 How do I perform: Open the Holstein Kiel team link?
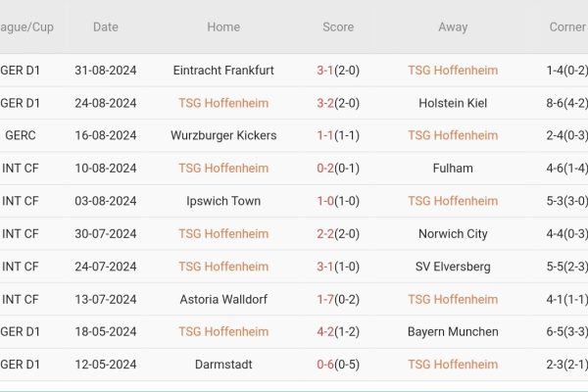click(453, 103)
